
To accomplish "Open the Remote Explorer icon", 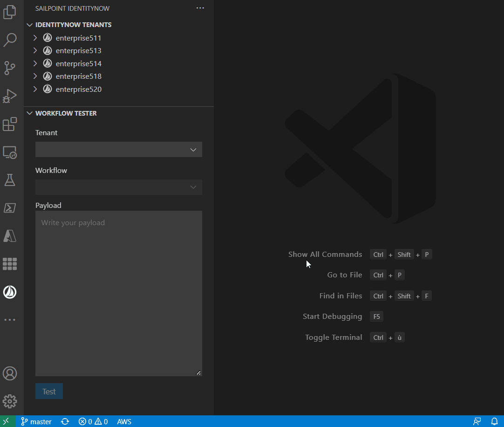I will [10, 152].
